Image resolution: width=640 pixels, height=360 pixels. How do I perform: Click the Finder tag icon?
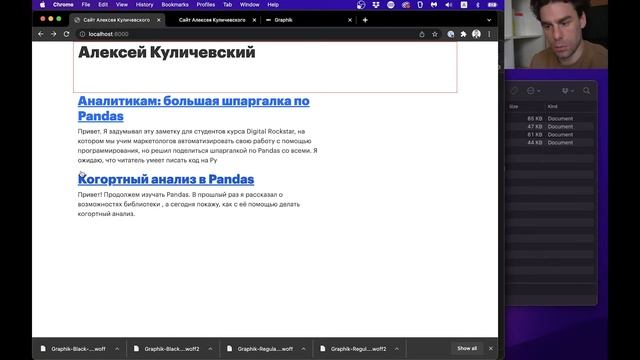point(514,91)
